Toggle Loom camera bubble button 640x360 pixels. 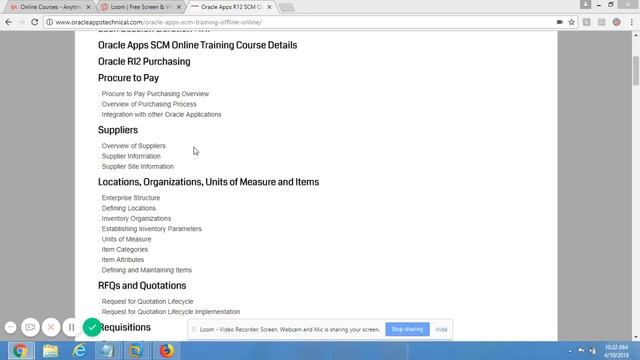pos(30,327)
